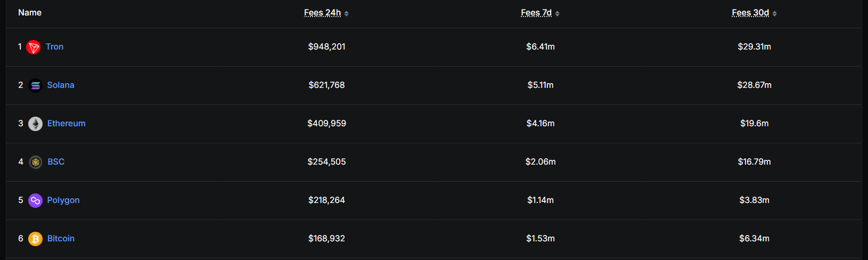Click the Solana logo icon

click(x=35, y=85)
